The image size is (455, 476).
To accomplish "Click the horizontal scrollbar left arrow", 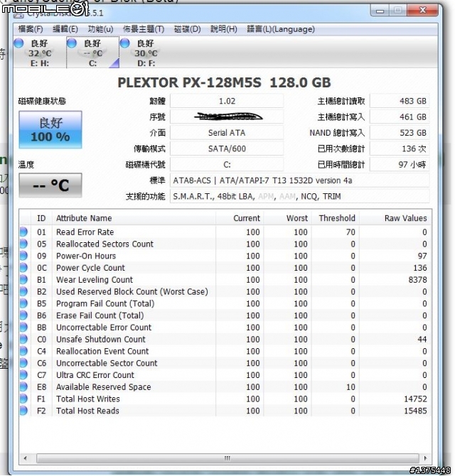I will pos(25,458).
